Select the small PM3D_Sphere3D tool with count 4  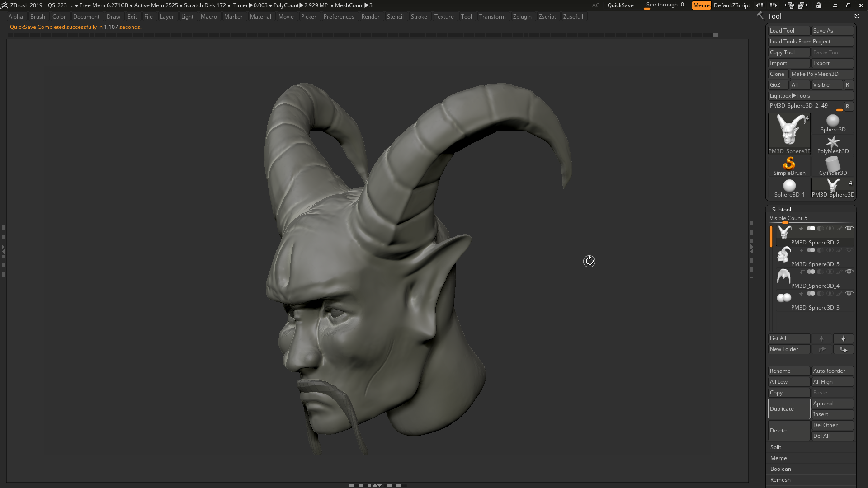(833, 188)
